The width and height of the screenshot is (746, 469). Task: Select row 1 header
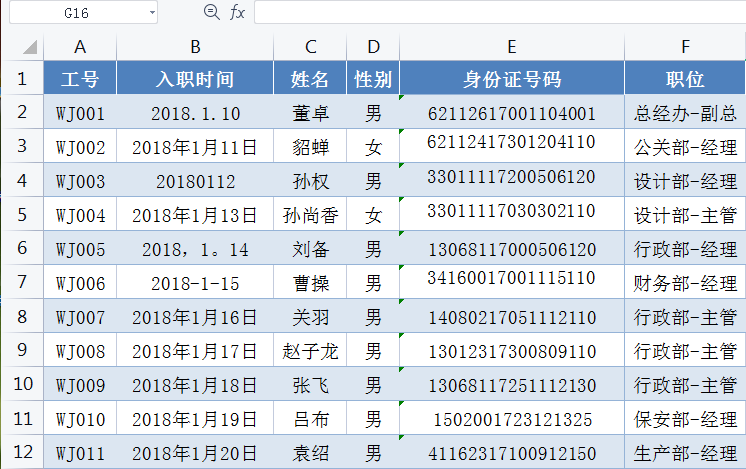[22, 78]
